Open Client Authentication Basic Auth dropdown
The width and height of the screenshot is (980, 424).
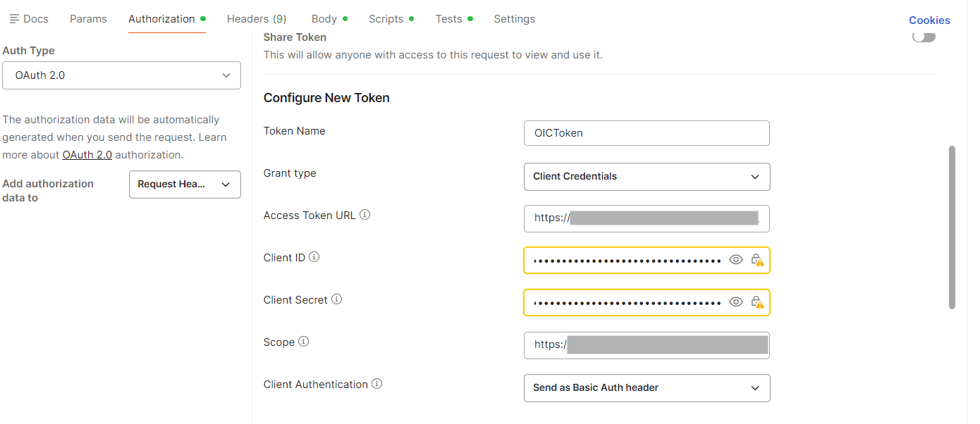647,388
